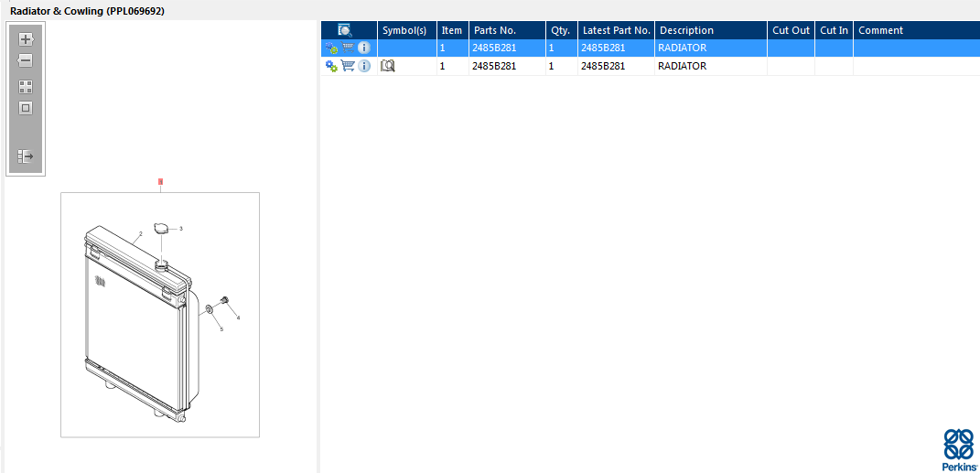Click the book-magnifier symbol in second row

click(388, 66)
